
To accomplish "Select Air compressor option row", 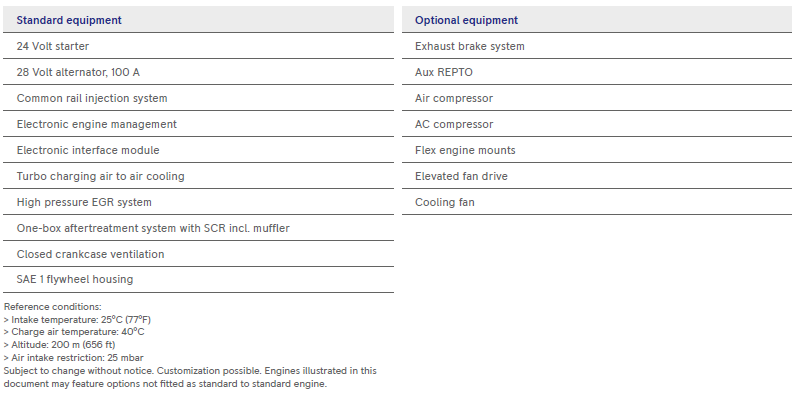I will pyautogui.click(x=597, y=98).
